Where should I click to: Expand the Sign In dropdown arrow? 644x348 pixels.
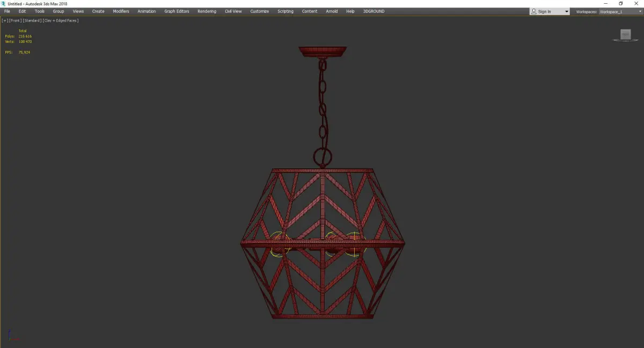566,12
